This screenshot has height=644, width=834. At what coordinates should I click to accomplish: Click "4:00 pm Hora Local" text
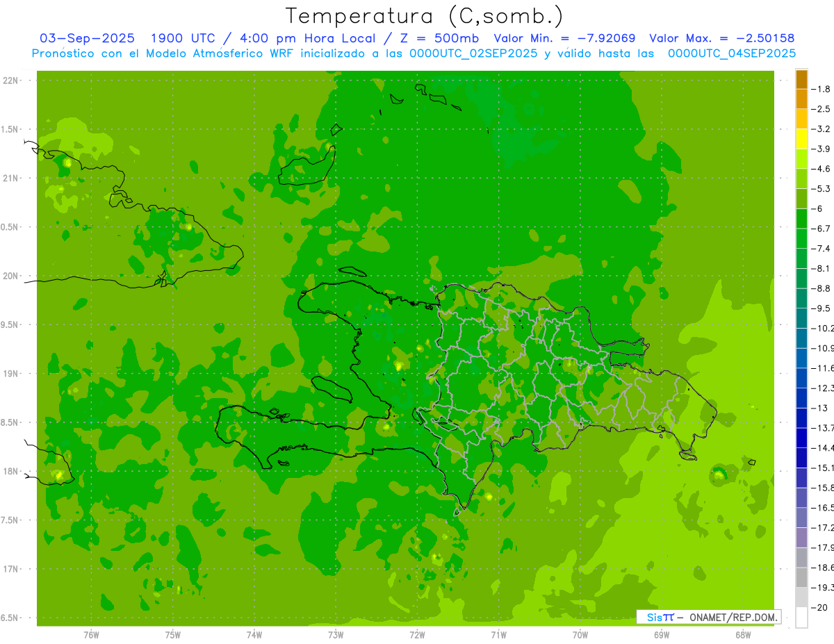[308, 38]
